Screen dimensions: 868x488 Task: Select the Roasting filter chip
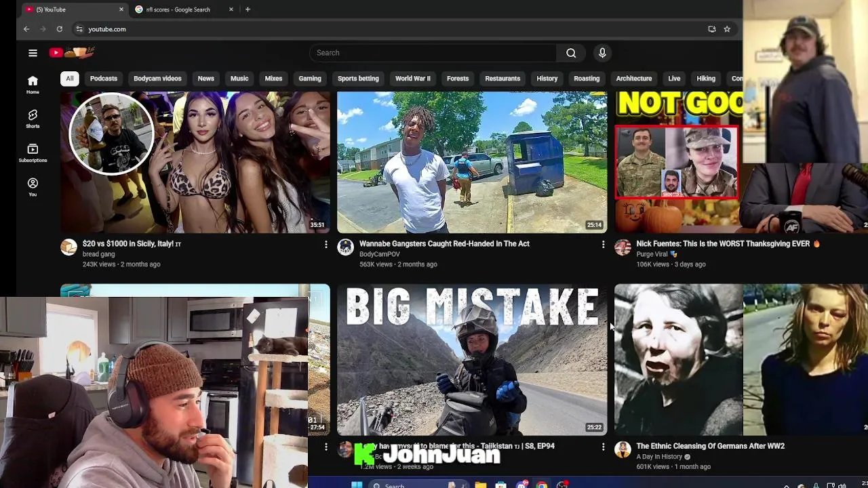[x=587, y=79]
